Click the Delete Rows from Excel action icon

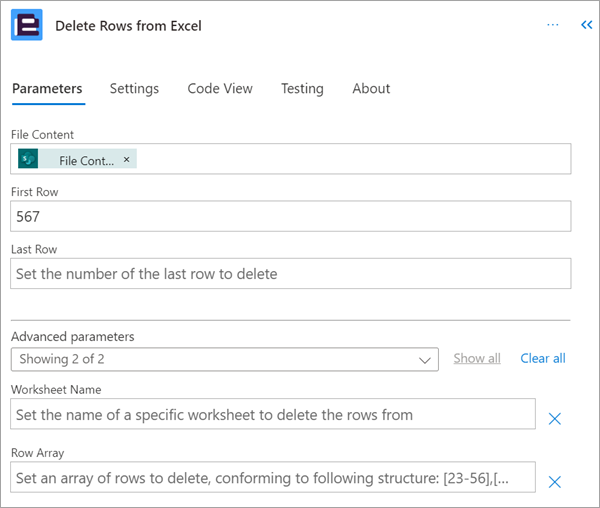click(x=27, y=25)
